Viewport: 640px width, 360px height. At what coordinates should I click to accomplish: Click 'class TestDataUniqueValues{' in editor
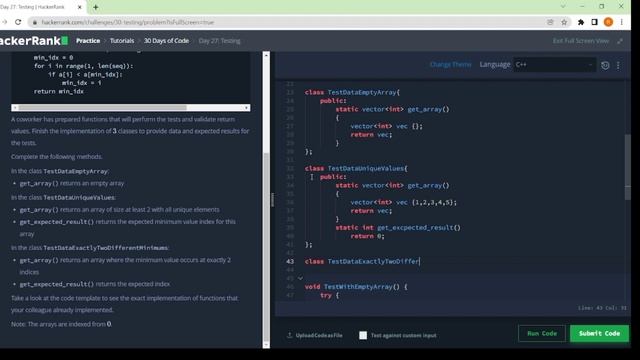coord(356,168)
